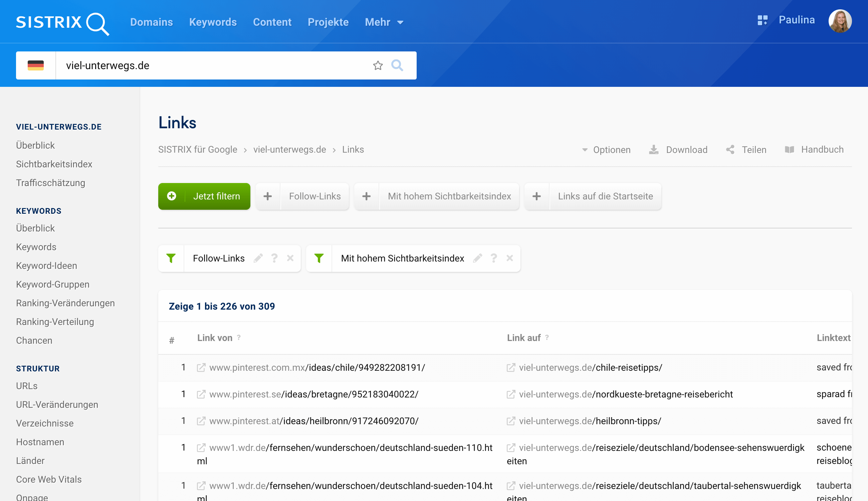Click the Download icon button

pyautogui.click(x=654, y=150)
